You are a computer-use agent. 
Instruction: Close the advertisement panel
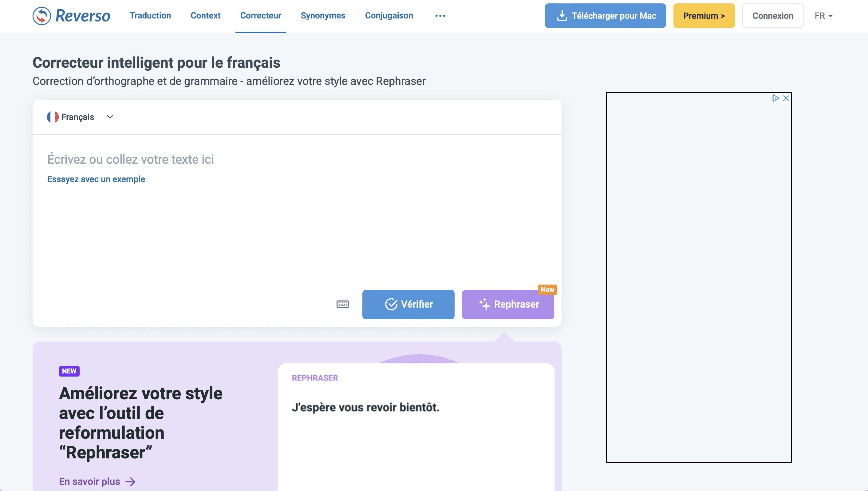[x=786, y=98]
